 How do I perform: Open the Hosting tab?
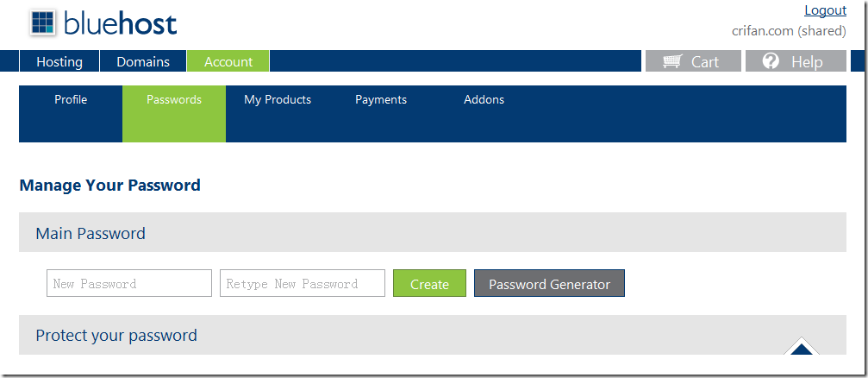(59, 61)
